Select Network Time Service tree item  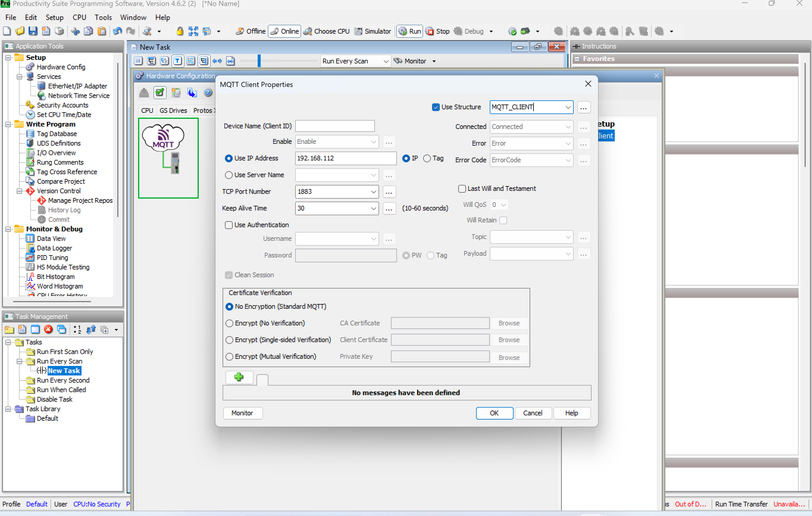pos(79,96)
